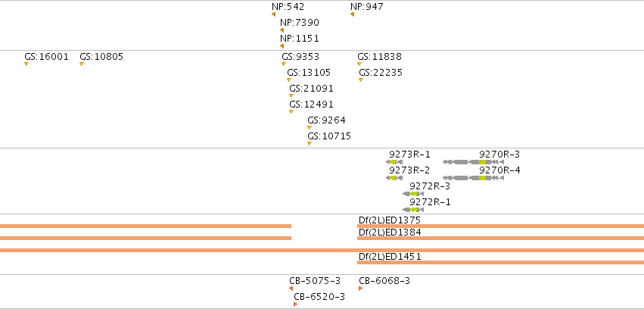Select the CB-5075-3 red arrow marker
The width and height of the screenshot is (644, 309).
point(291,289)
